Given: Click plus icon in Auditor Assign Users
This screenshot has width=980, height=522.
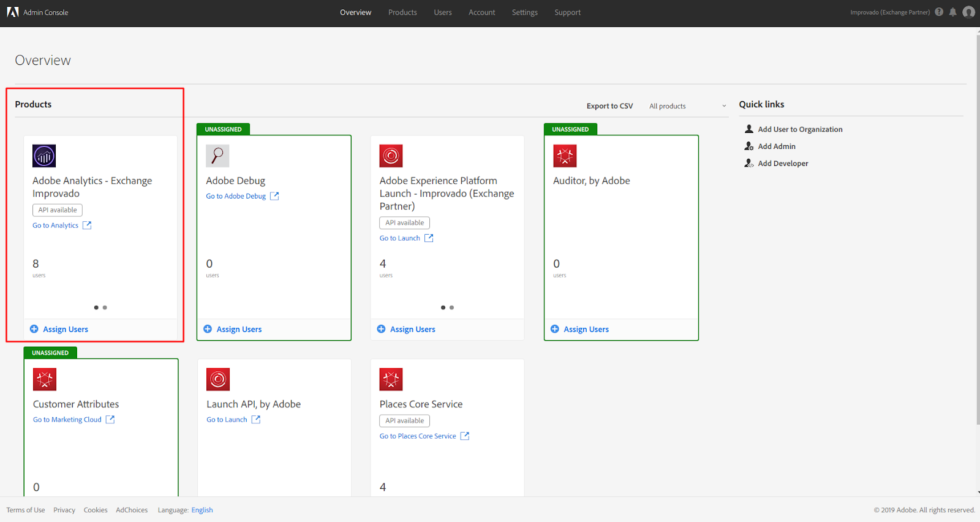Looking at the screenshot, I should pos(555,329).
